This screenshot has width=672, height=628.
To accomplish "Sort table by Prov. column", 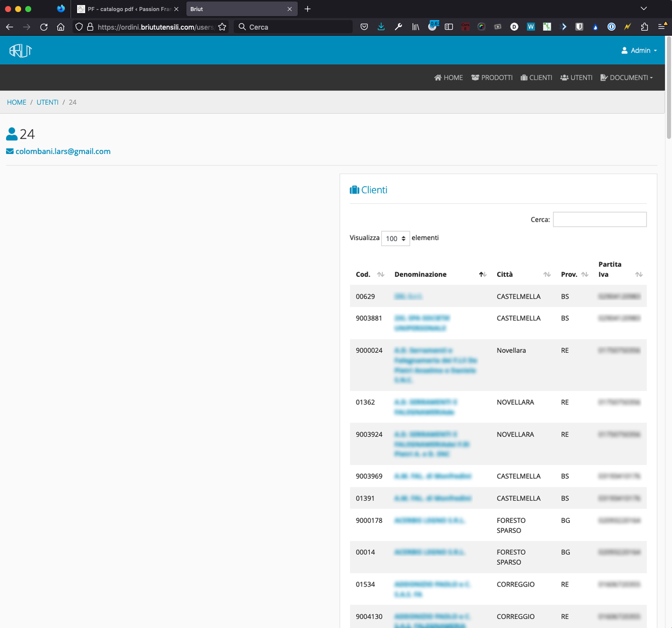I will coord(575,274).
